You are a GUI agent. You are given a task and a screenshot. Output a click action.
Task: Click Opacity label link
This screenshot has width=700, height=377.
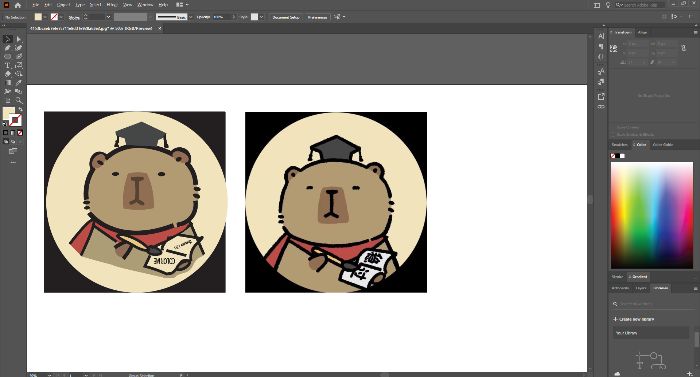pyautogui.click(x=203, y=17)
